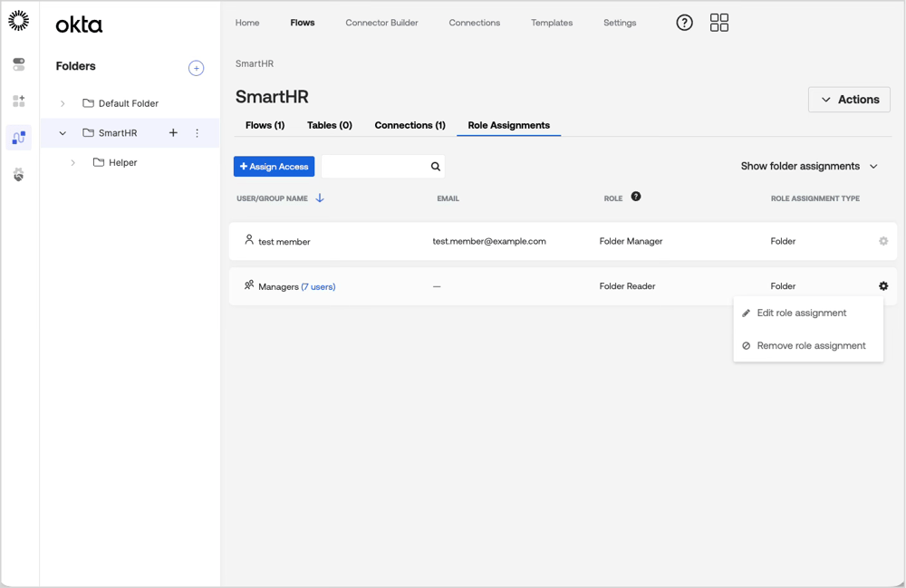Open gear menu for test member row
The width and height of the screenshot is (906, 588).
[882, 241]
